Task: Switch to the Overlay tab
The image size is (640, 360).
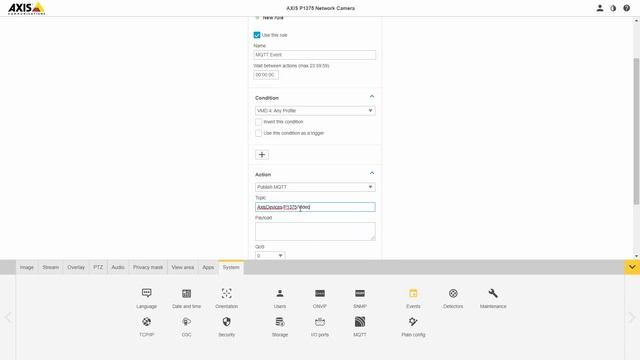Action: point(76,267)
